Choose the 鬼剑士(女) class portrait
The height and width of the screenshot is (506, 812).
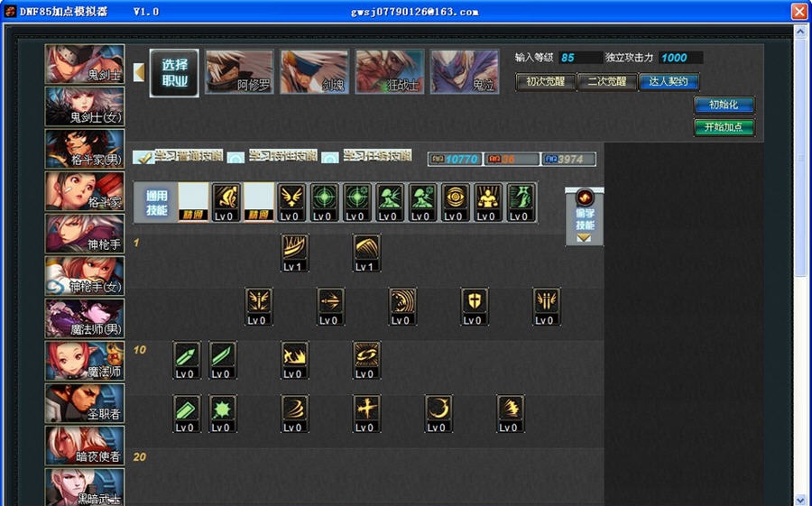click(x=85, y=106)
